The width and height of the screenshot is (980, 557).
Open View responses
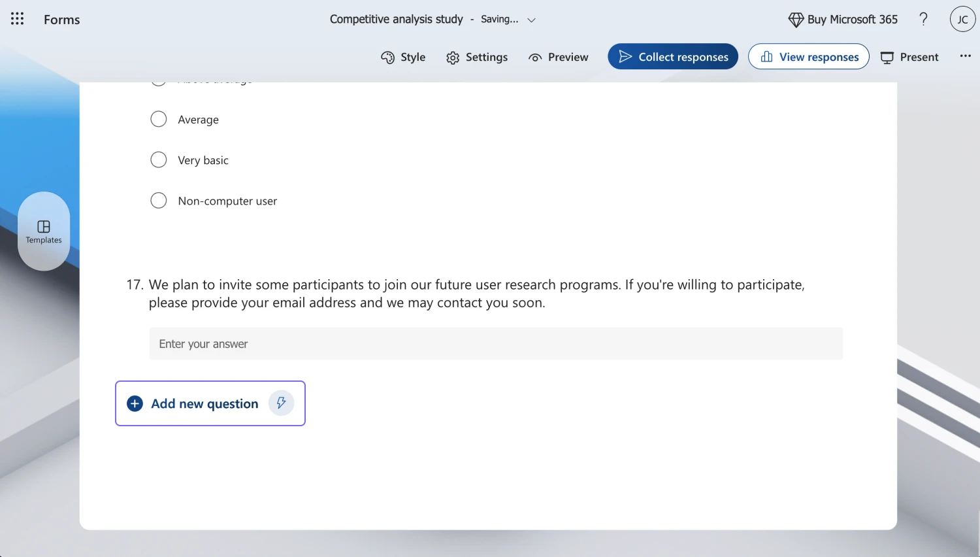(x=808, y=57)
